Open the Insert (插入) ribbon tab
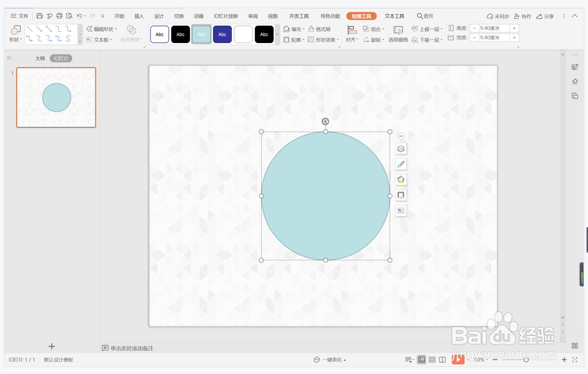 (139, 16)
